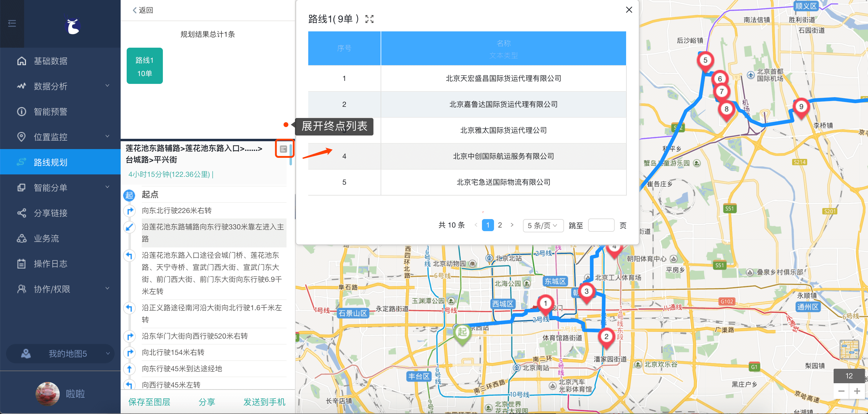The width and height of the screenshot is (868, 414).
Task: Go to previous page arrow in pagination
Action: [x=476, y=225]
